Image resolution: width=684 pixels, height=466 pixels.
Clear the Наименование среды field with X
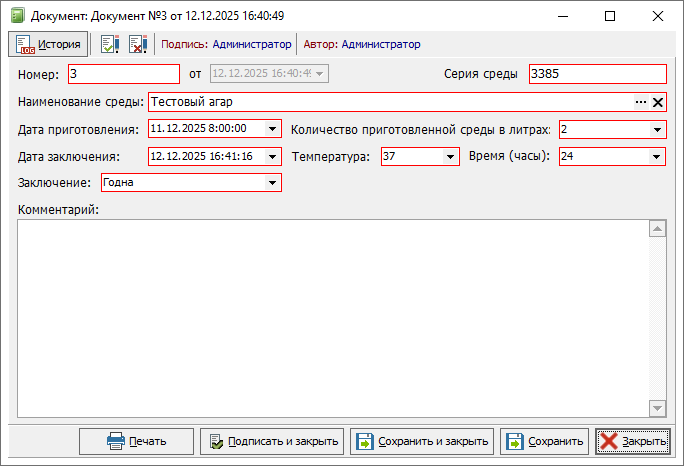click(x=658, y=102)
